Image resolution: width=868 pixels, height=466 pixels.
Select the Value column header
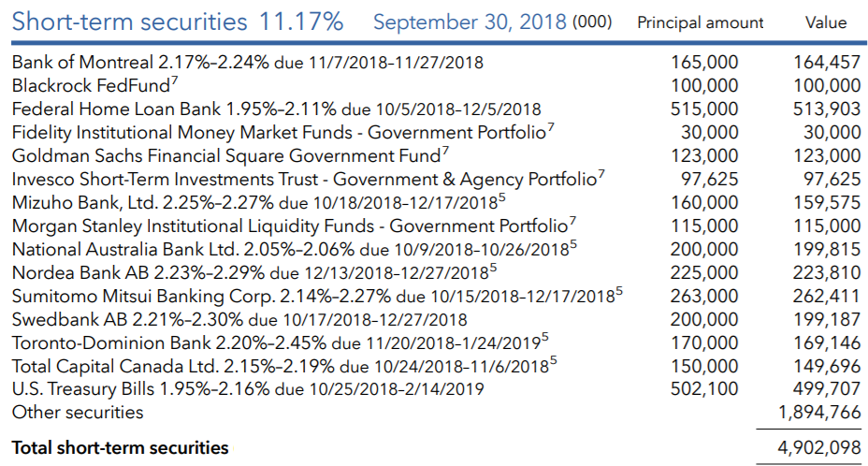826,22
